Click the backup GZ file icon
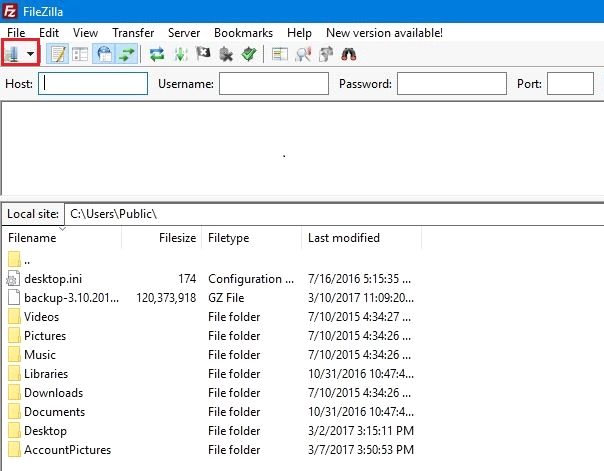604x471 pixels. (13, 298)
